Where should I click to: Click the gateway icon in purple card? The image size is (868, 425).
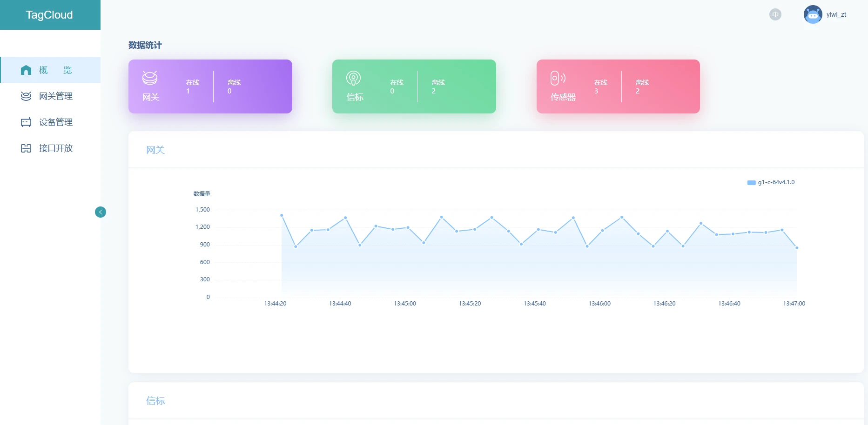click(x=150, y=78)
